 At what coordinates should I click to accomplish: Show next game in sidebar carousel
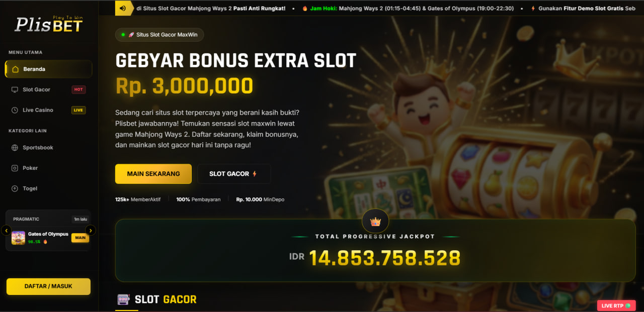91,231
